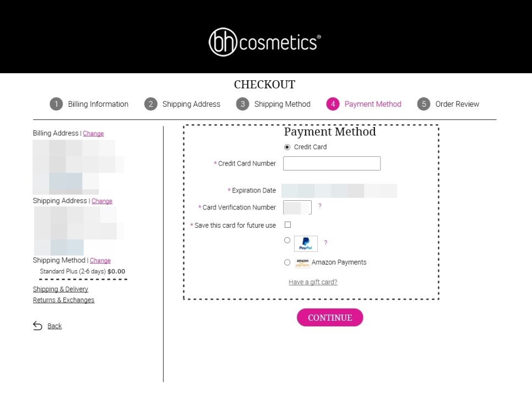Click into the Credit Card Number field

(332, 163)
